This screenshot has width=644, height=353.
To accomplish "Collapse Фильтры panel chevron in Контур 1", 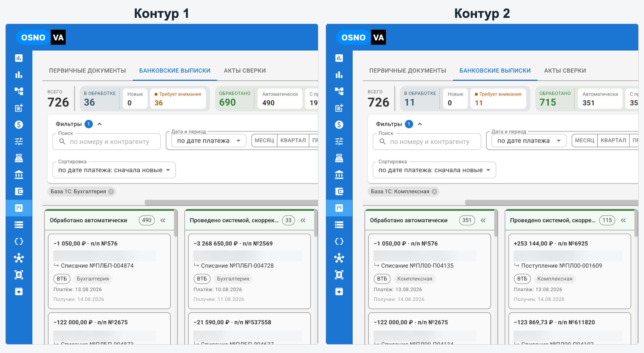I will (x=100, y=124).
